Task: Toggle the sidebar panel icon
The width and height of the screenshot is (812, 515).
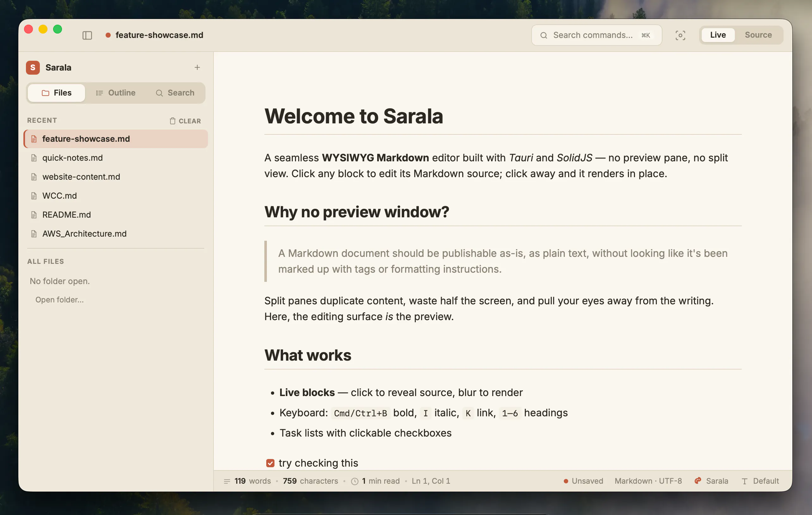Action: click(87, 35)
